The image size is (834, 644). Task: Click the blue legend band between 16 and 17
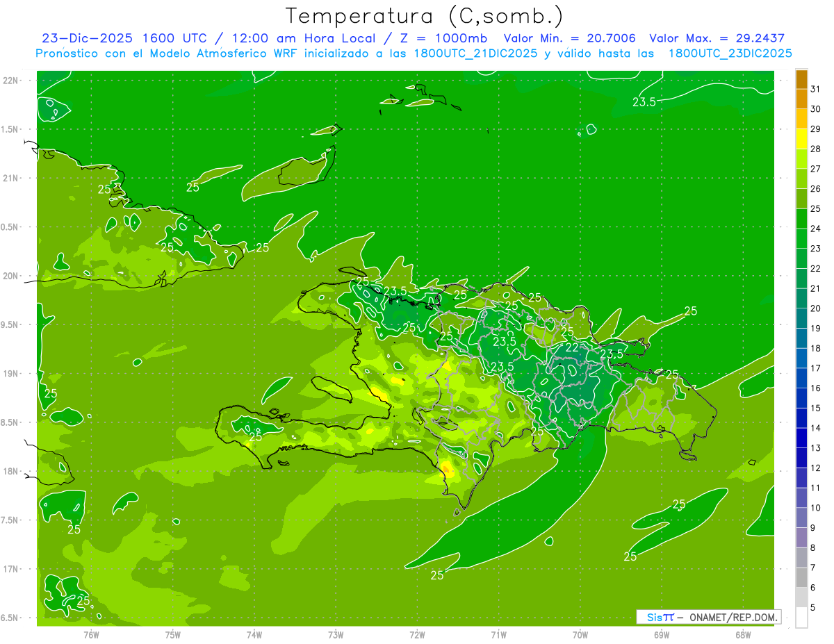(x=801, y=379)
